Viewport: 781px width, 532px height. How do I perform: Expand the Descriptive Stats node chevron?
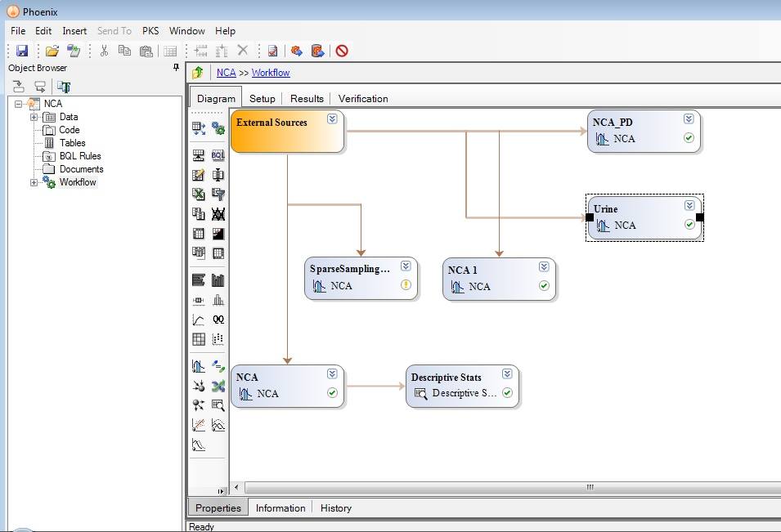coord(507,373)
